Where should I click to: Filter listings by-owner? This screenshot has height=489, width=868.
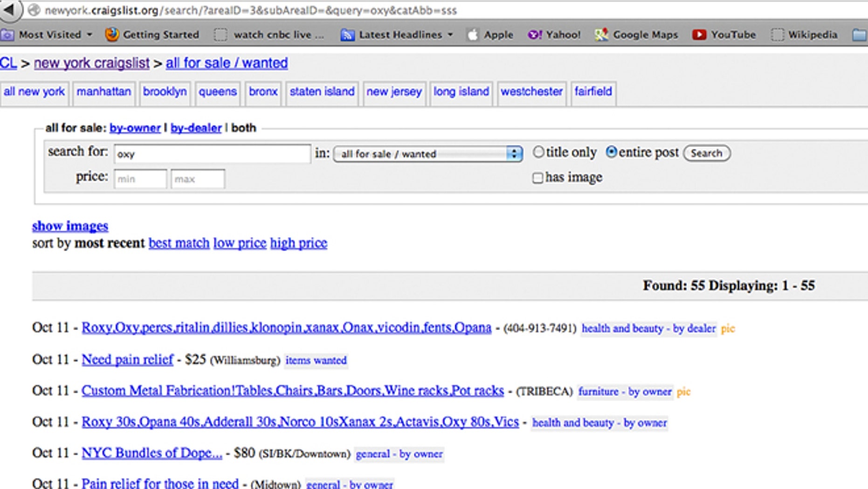click(x=135, y=128)
